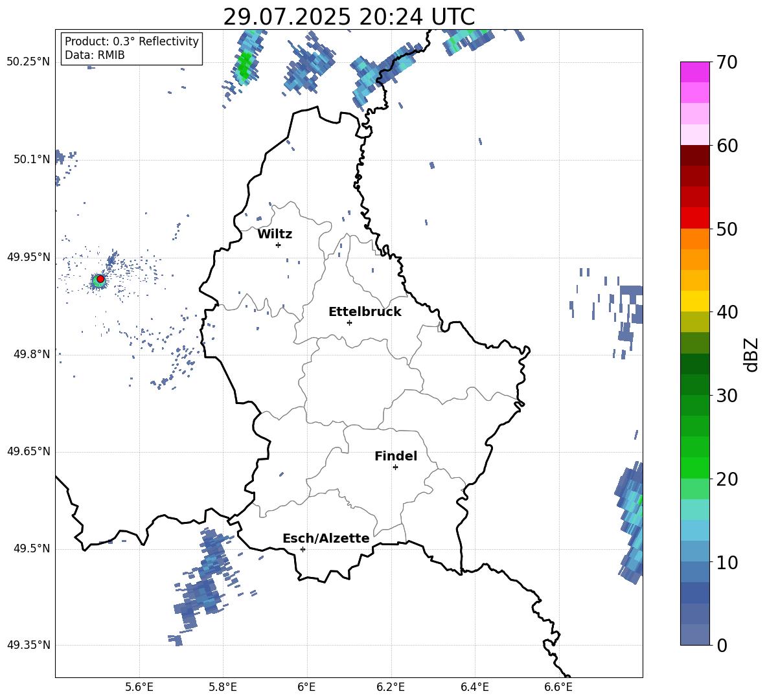
Task: Click the latitude label 50.25°N
Action: (28, 62)
